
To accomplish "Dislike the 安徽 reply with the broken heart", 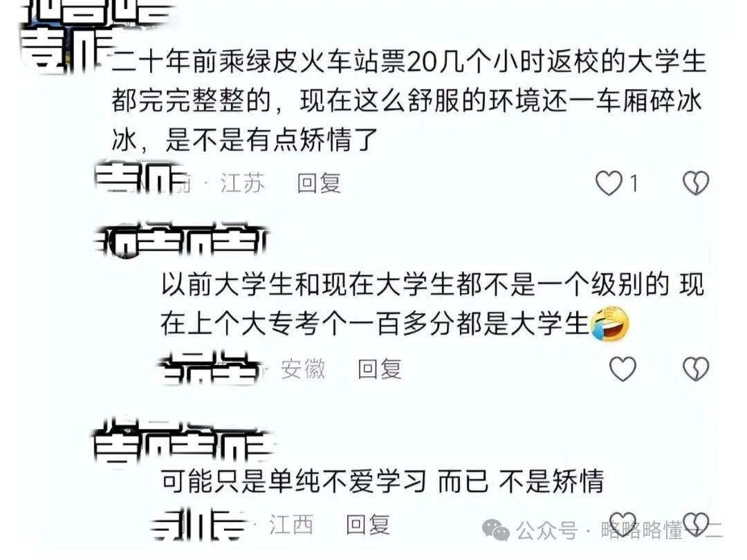I will pyautogui.click(x=696, y=369).
